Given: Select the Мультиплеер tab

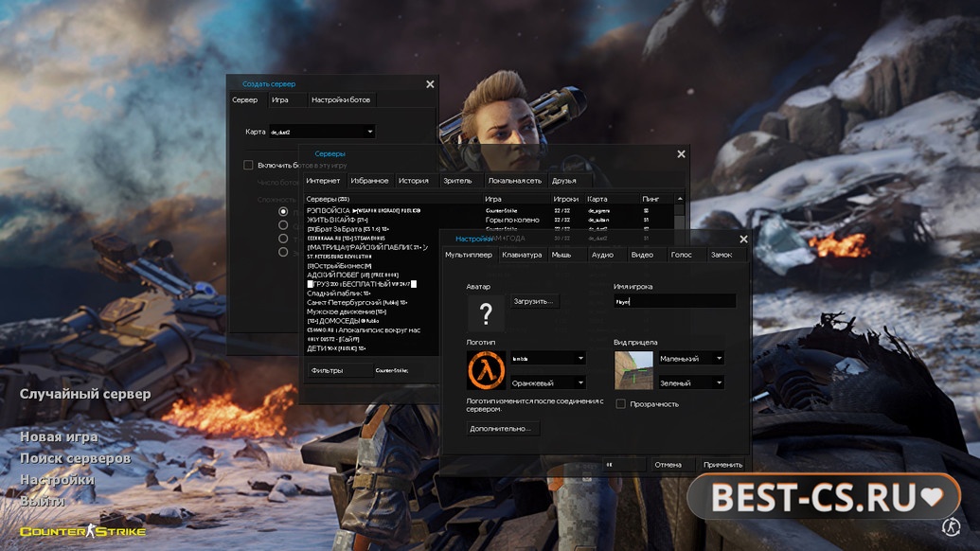Looking at the screenshot, I should (469, 255).
